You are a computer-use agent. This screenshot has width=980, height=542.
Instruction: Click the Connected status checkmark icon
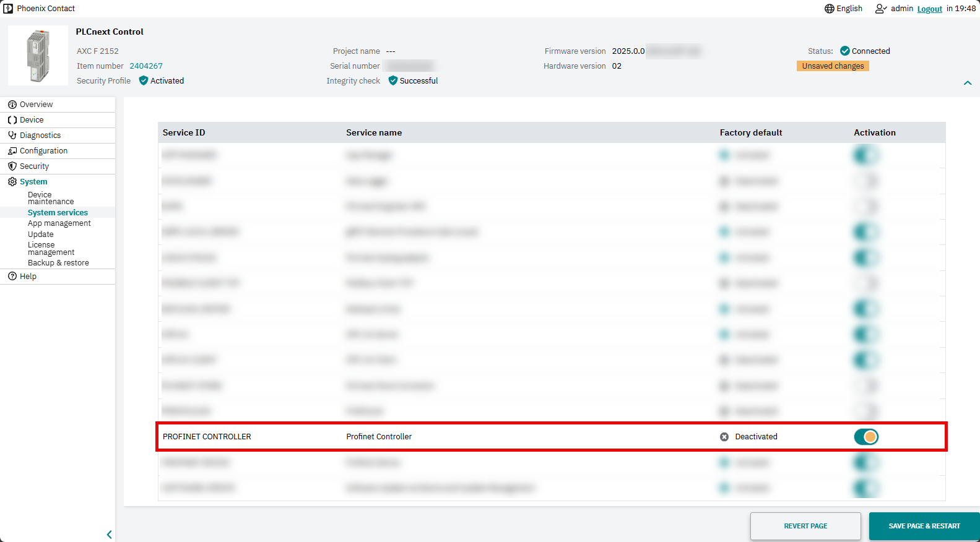click(845, 51)
